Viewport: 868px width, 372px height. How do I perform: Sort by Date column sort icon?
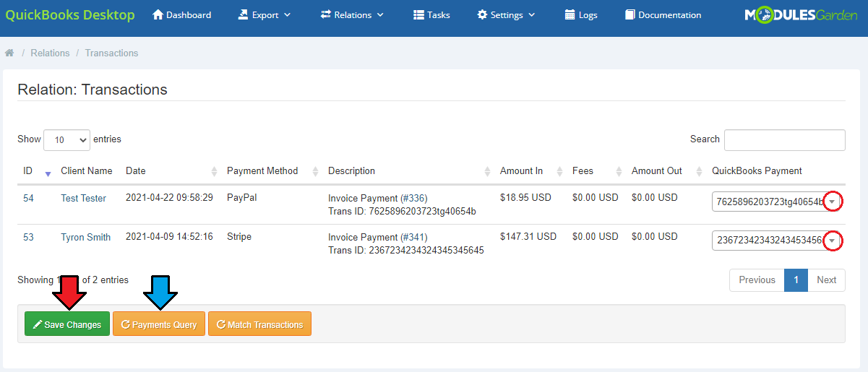(x=214, y=171)
